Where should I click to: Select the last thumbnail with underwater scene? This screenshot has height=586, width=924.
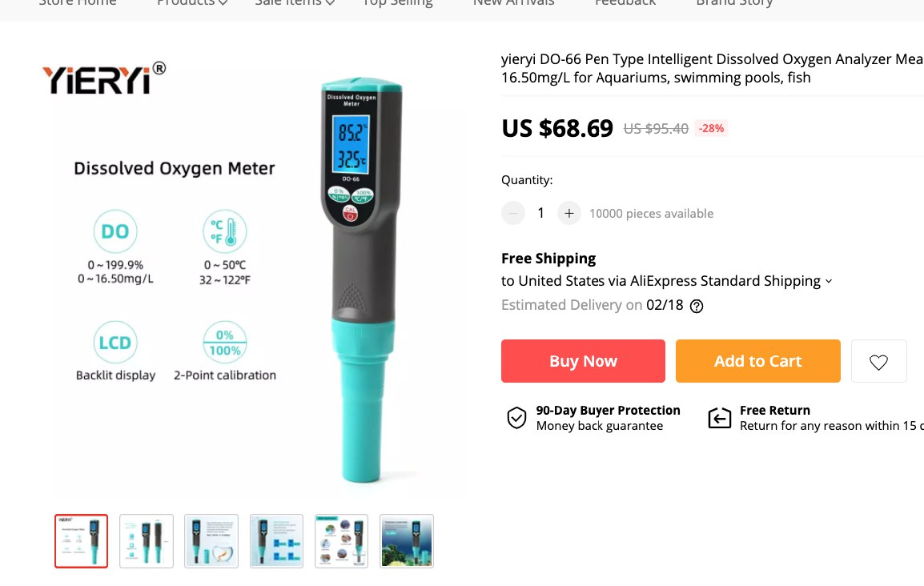(x=407, y=540)
